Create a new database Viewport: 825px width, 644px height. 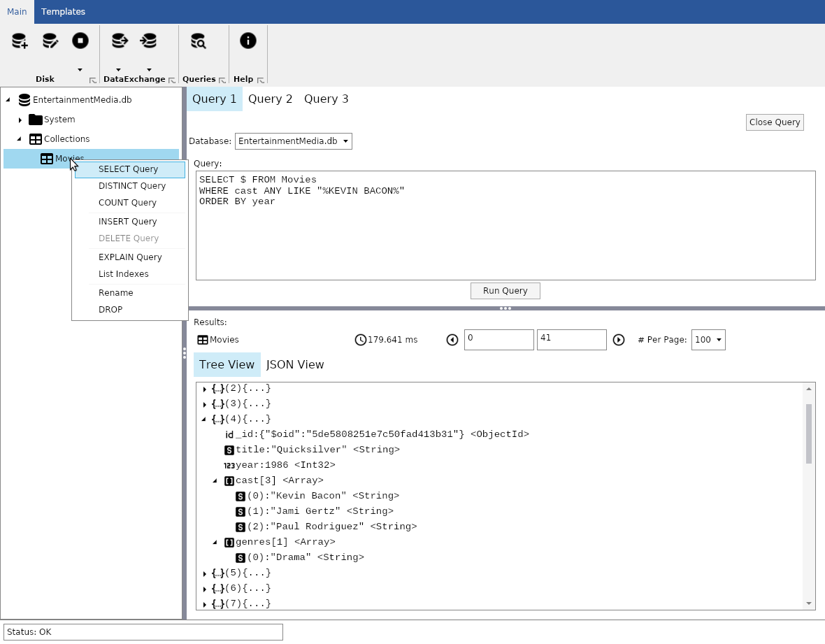tap(19, 41)
